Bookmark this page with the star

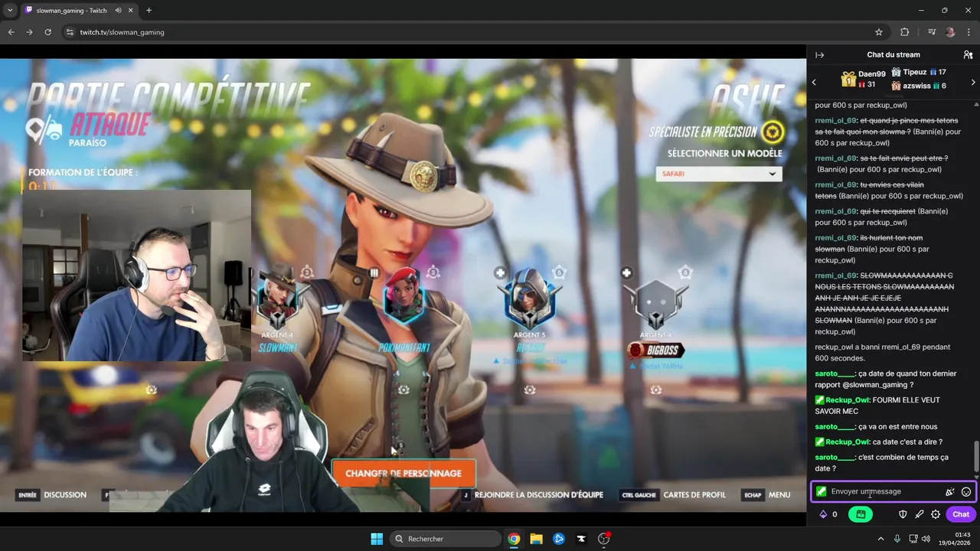879,32
